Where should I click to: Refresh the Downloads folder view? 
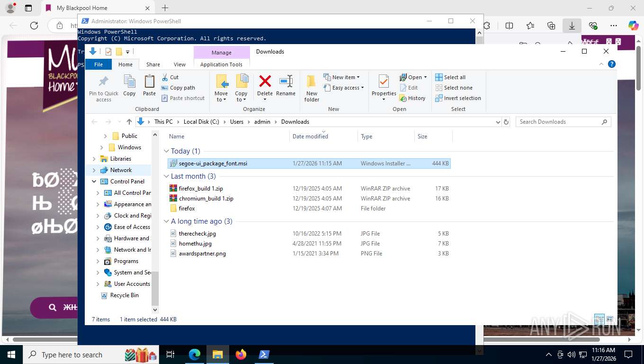[x=506, y=122]
